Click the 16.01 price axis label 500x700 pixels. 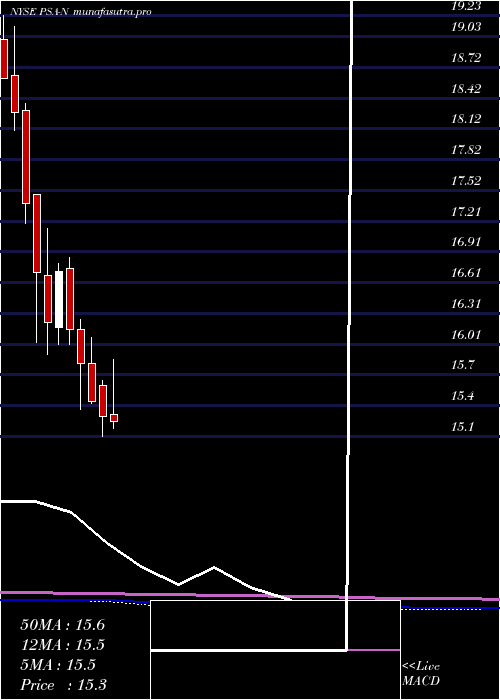coord(466,334)
